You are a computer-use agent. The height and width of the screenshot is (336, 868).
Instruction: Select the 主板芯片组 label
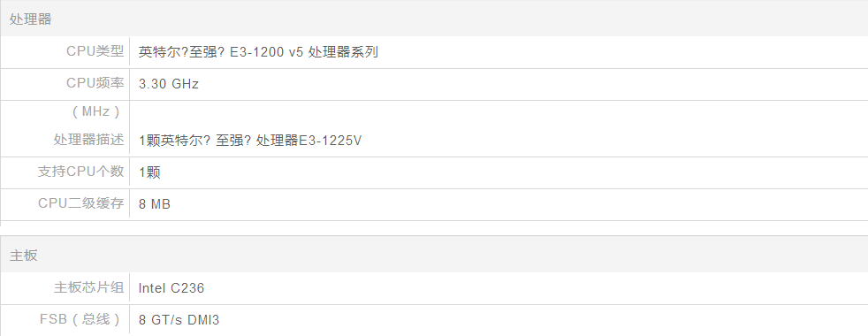point(88,287)
